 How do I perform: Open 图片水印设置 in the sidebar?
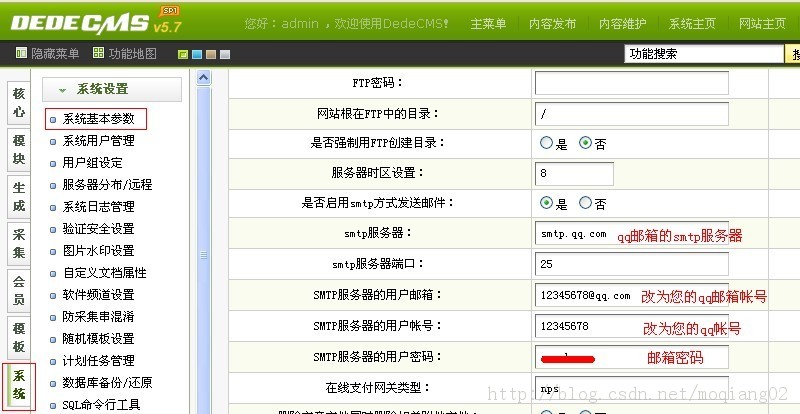point(98,250)
